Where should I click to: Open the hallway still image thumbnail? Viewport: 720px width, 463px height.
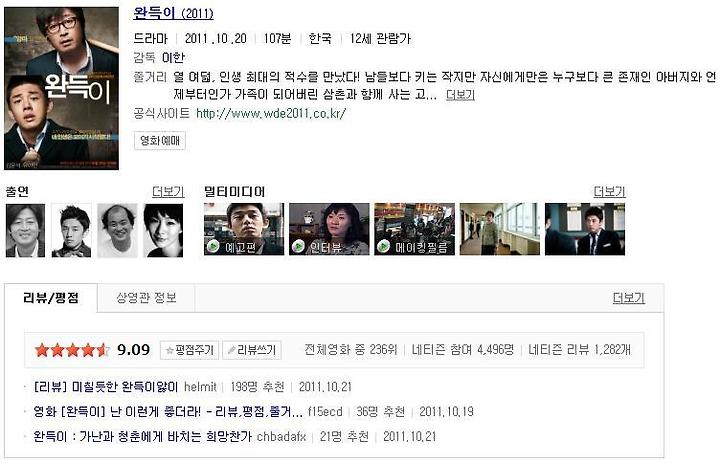pos(500,229)
